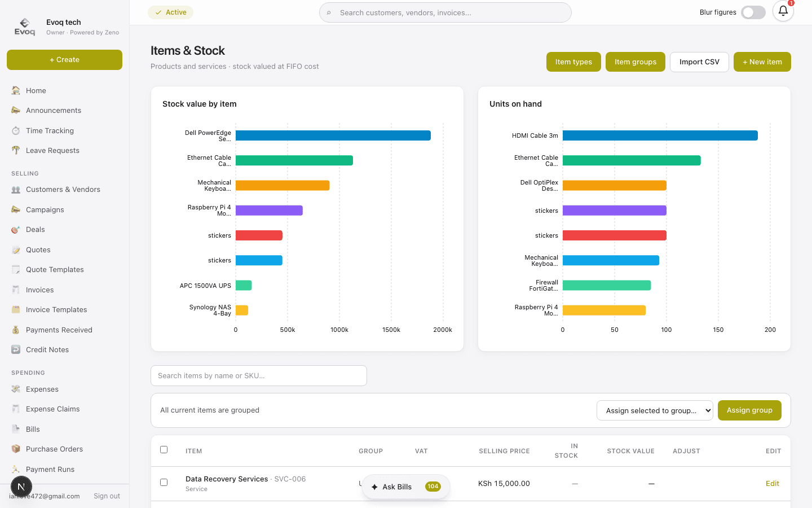Click the Active status badge

(x=170, y=12)
